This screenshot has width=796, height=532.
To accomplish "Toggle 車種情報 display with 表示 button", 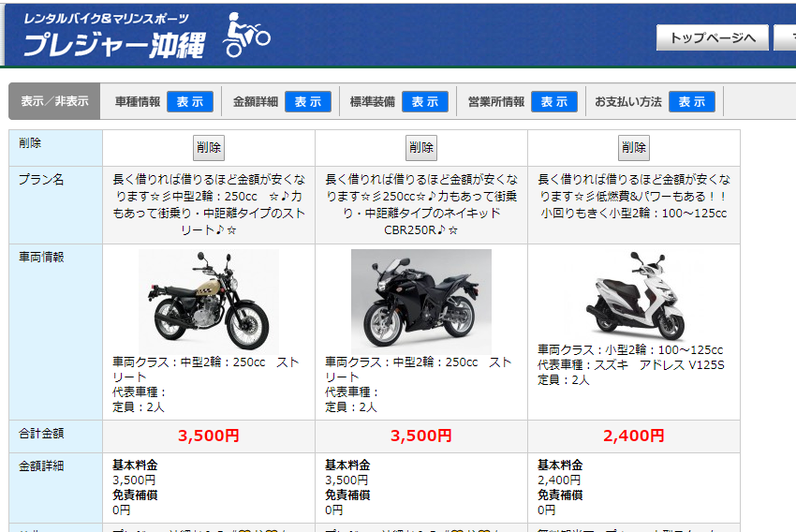I will point(190,101).
